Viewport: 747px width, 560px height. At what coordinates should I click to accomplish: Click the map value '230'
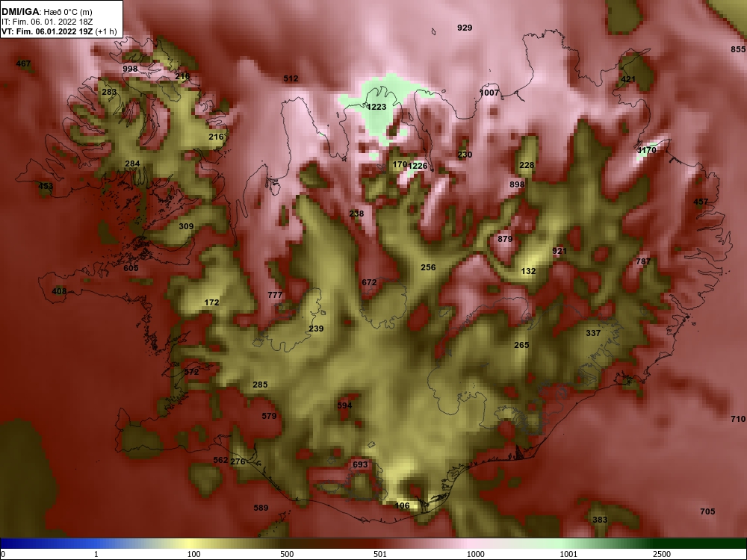click(x=465, y=155)
